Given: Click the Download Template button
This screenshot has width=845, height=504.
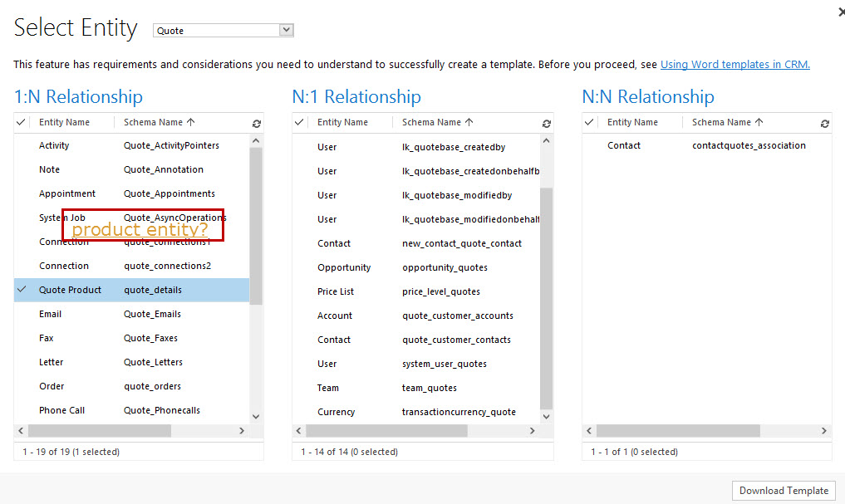Looking at the screenshot, I should 782,490.
